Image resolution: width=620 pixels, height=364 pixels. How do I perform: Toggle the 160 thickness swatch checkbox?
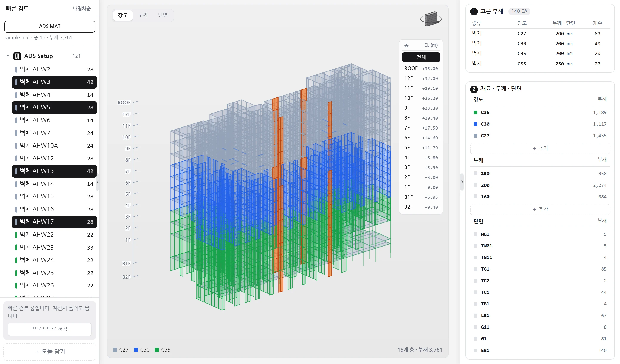point(476,196)
